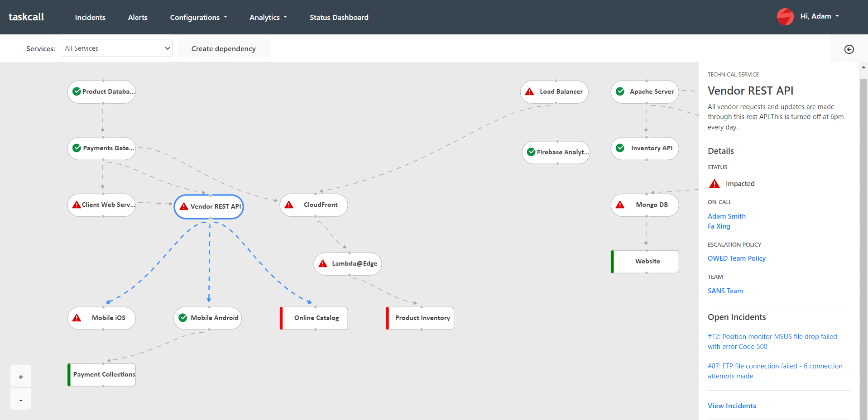Select the Mobile iOS node label
The height and width of the screenshot is (420, 868).
pyautogui.click(x=109, y=318)
